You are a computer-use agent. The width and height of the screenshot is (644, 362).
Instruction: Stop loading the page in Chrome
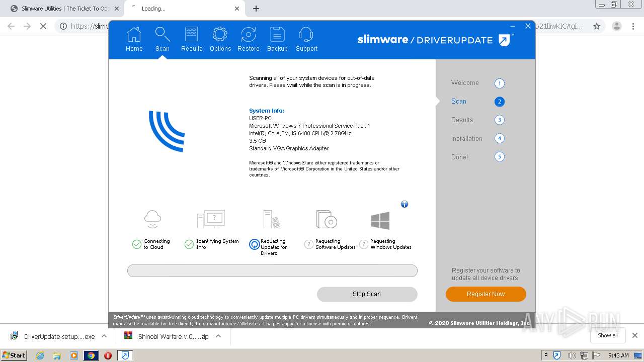coord(43,26)
